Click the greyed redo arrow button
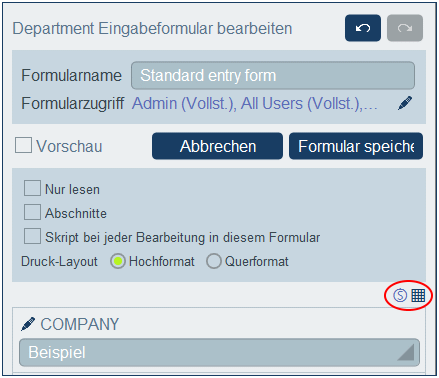 (x=405, y=28)
